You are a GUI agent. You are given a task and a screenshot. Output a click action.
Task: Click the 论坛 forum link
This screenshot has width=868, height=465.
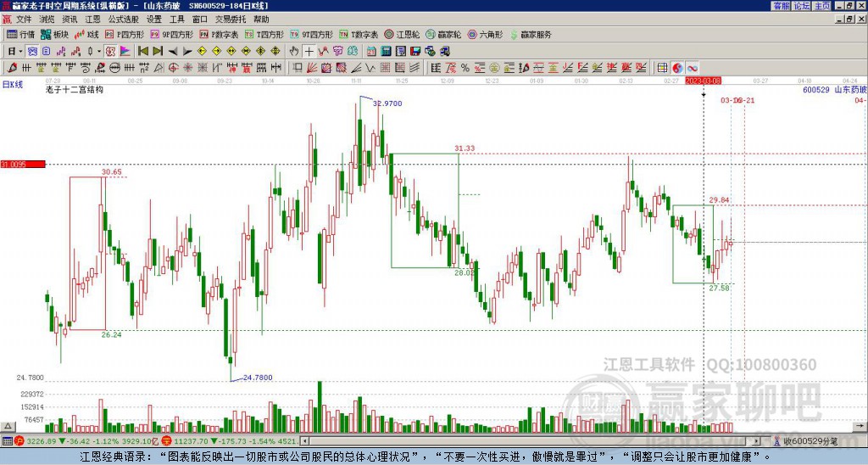(801, 6)
